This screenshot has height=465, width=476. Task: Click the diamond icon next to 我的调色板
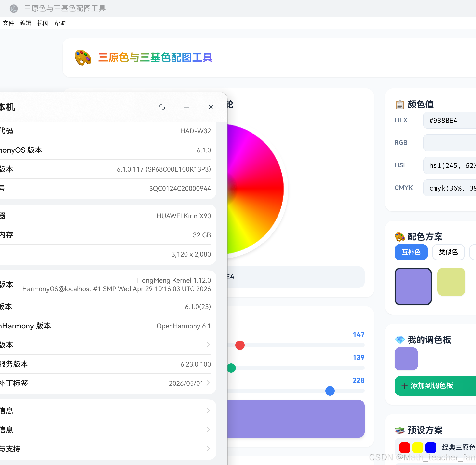tap(400, 340)
